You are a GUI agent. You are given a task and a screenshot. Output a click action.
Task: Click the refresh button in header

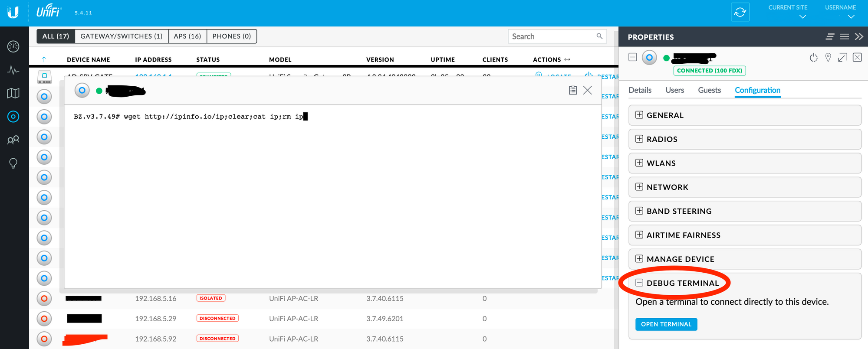[x=740, y=12]
